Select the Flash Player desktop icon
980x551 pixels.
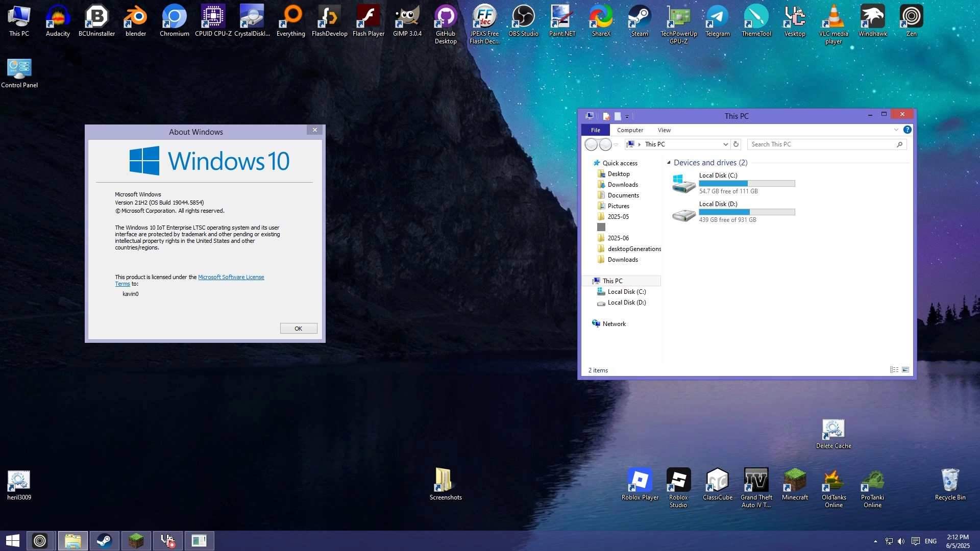click(369, 21)
